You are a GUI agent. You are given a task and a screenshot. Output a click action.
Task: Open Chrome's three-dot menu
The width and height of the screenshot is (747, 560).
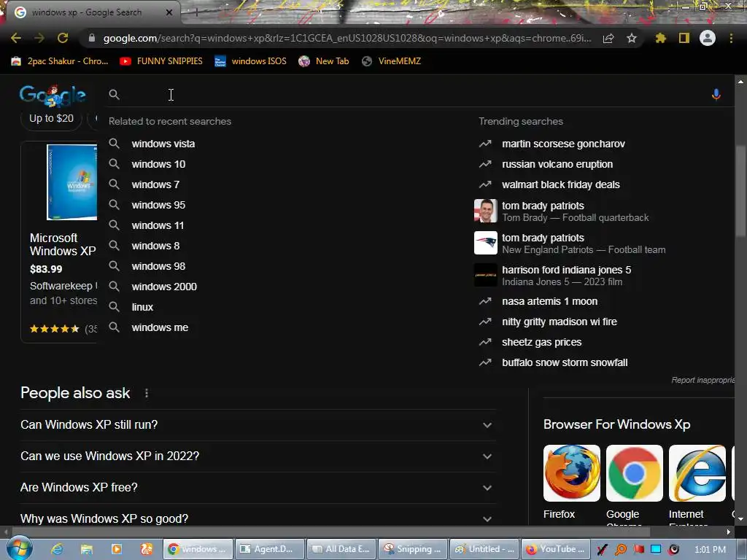(x=731, y=38)
